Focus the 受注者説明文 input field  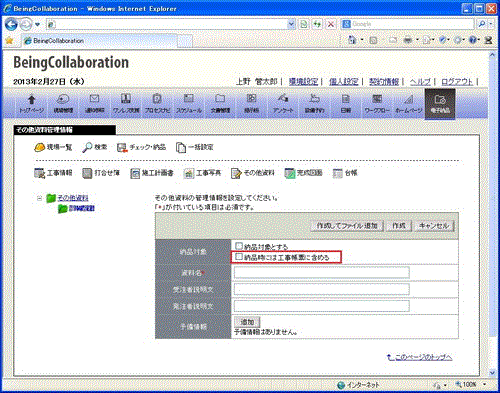click(x=322, y=289)
